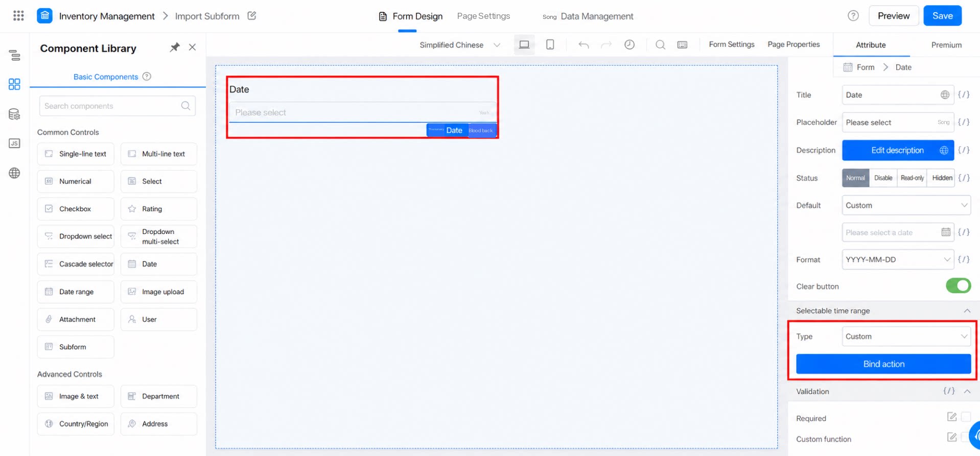Check the Required validation checkbox
This screenshot has width=980, height=456.
[966, 417]
